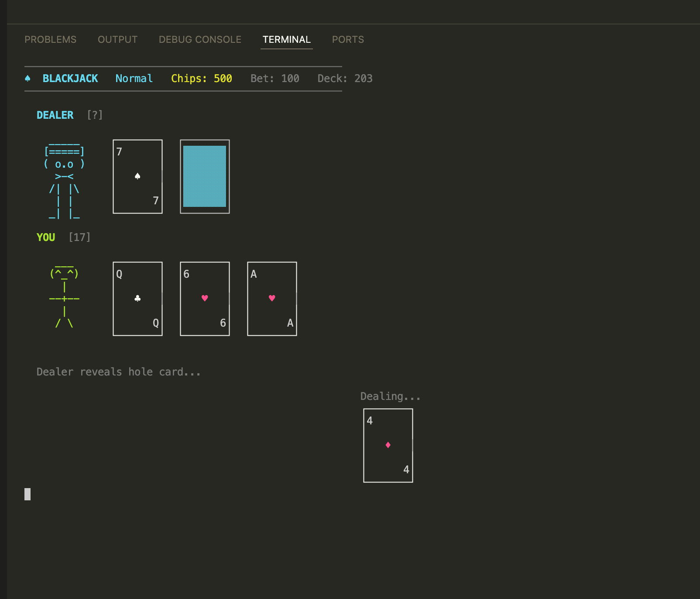Click the Chips: 500 counter
Viewport: 700px width, 599px height.
coord(202,79)
